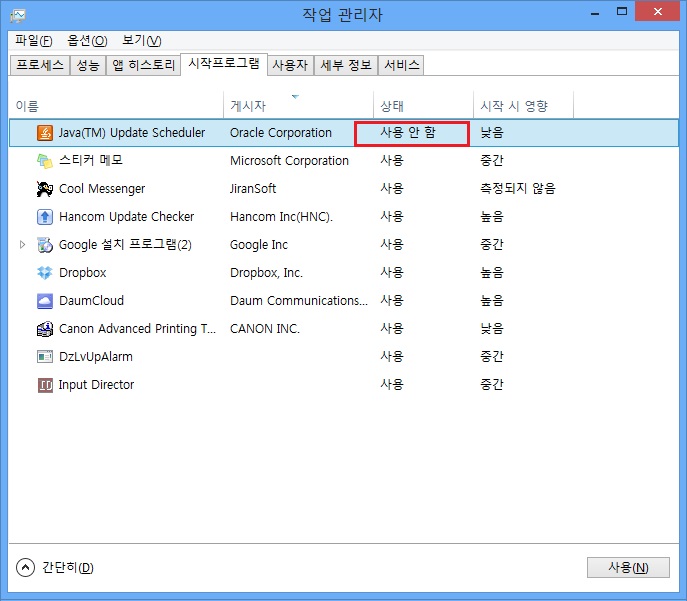The width and height of the screenshot is (687, 601).
Task: Switch to the 서비스 tab
Action: pos(401,65)
